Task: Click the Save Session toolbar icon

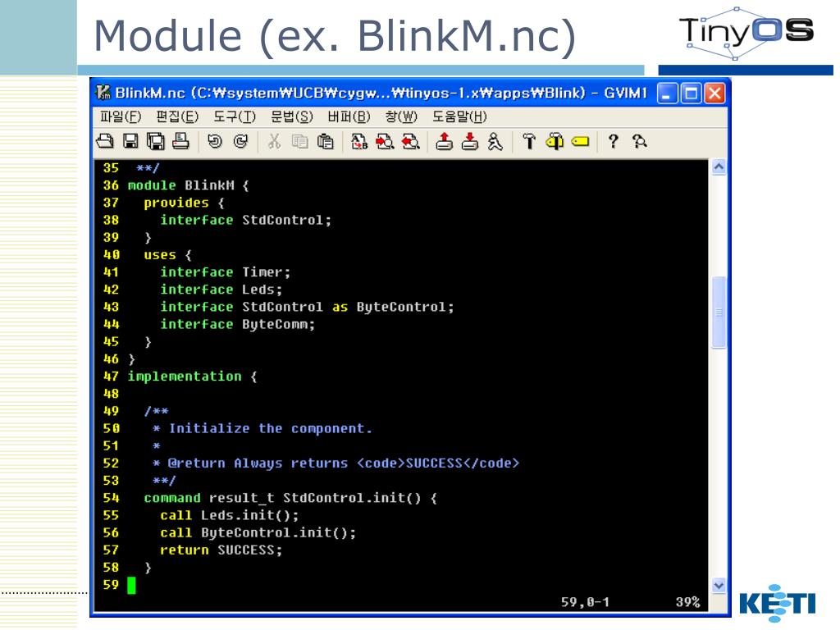Action: click(x=470, y=141)
